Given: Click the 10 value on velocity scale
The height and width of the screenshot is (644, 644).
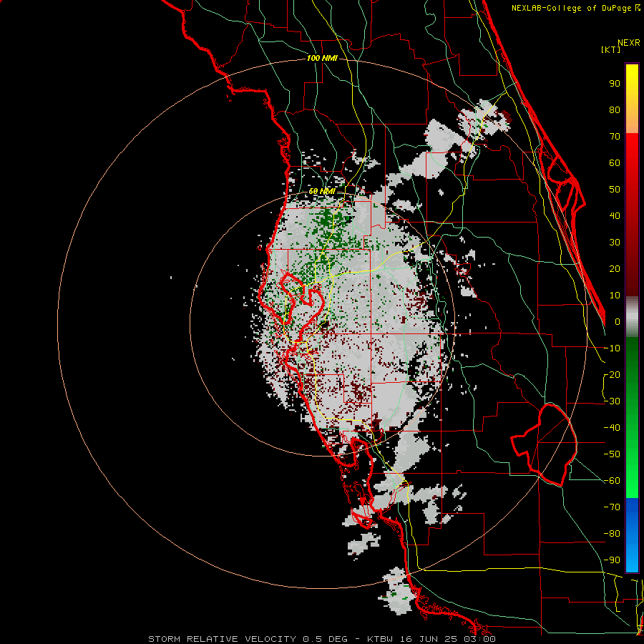Looking at the screenshot, I should (x=615, y=296).
